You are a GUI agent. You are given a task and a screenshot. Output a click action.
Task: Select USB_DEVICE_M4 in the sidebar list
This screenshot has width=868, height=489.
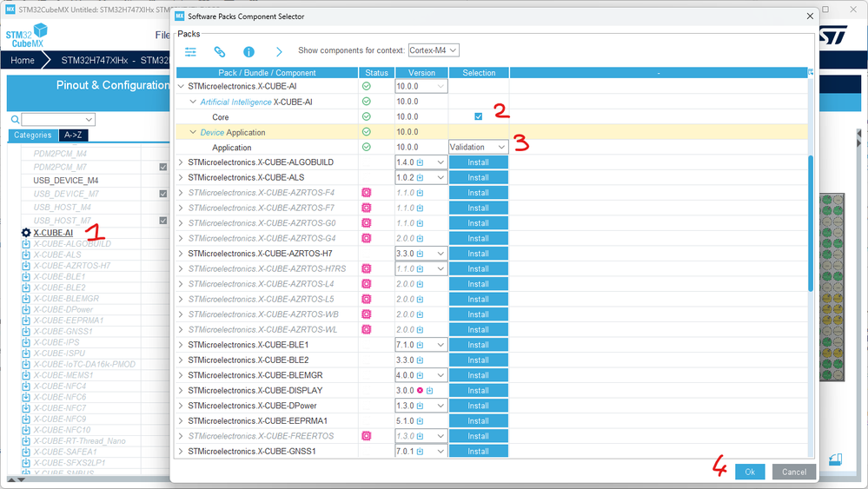click(66, 181)
